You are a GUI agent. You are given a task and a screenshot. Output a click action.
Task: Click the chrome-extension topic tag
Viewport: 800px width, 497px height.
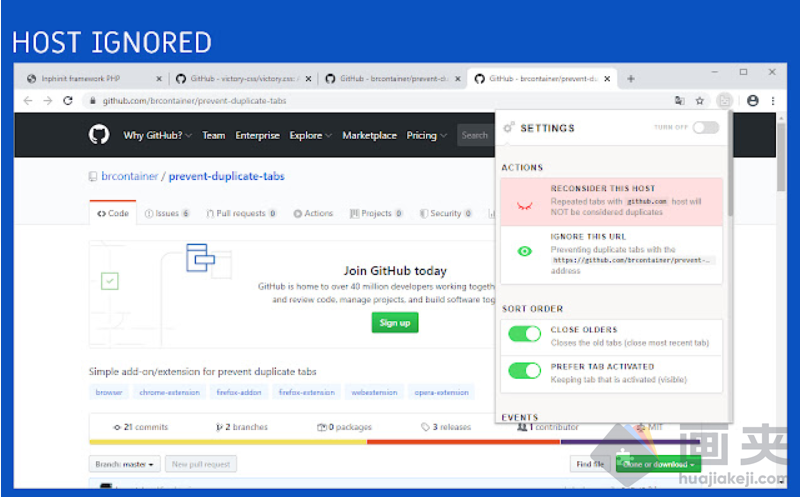[x=169, y=392]
